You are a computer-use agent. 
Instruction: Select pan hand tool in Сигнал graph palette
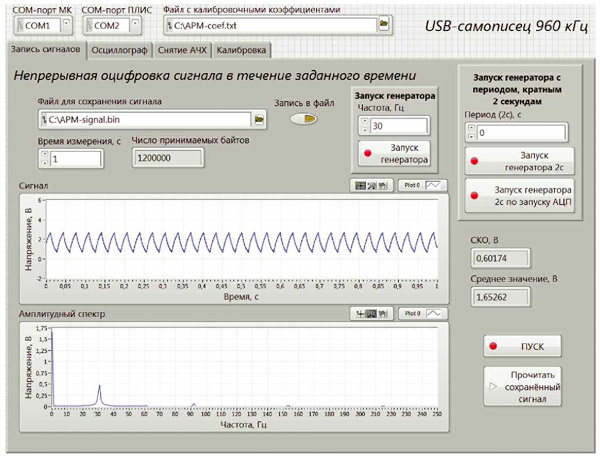click(383, 185)
